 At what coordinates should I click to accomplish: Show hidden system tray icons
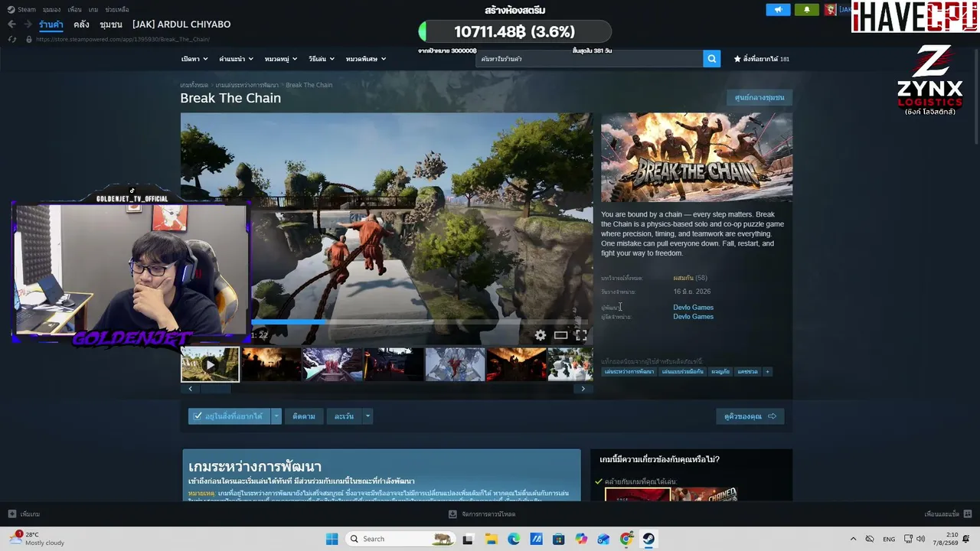tap(853, 539)
